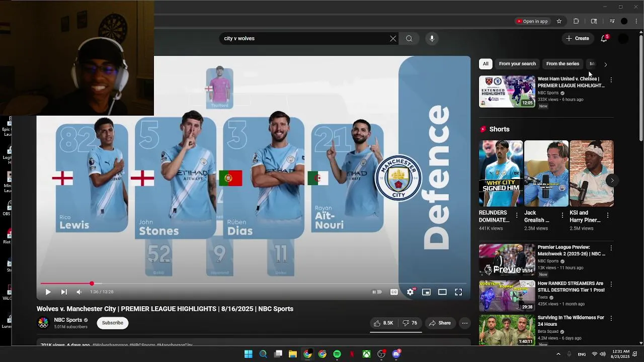Select the 'From your search' chip
Viewport: 644px width, 362px height.
point(517,64)
